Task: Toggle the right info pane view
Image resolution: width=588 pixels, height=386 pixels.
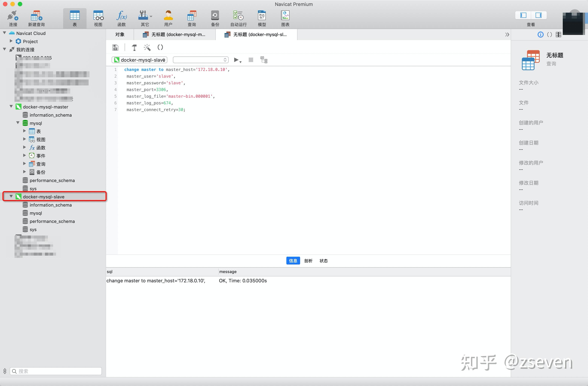Action: (x=538, y=15)
